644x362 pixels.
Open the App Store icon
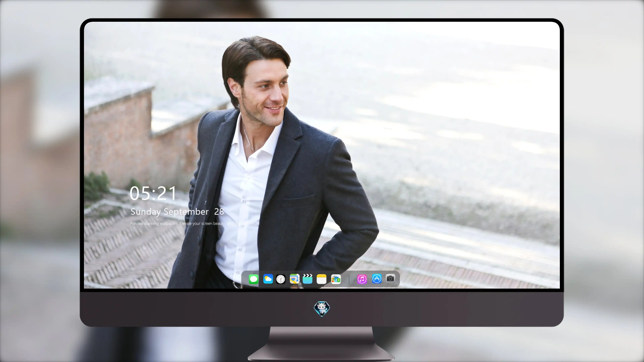tap(377, 279)
